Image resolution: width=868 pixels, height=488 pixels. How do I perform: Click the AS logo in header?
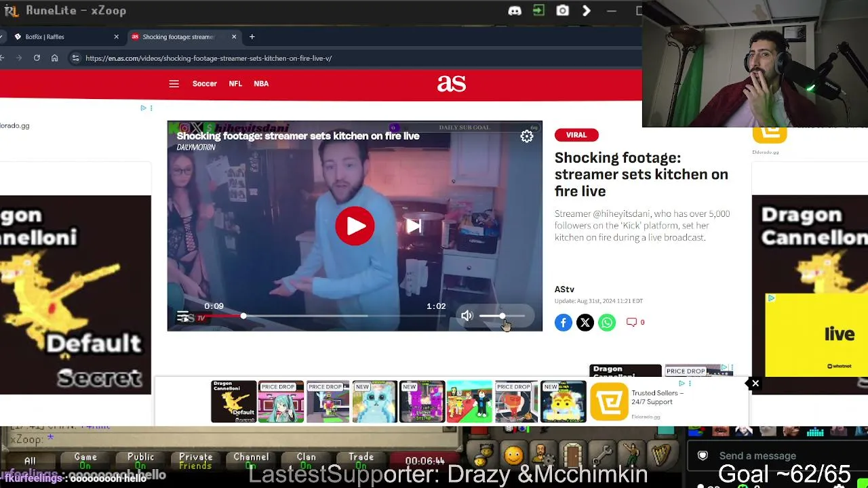point(452,83)
